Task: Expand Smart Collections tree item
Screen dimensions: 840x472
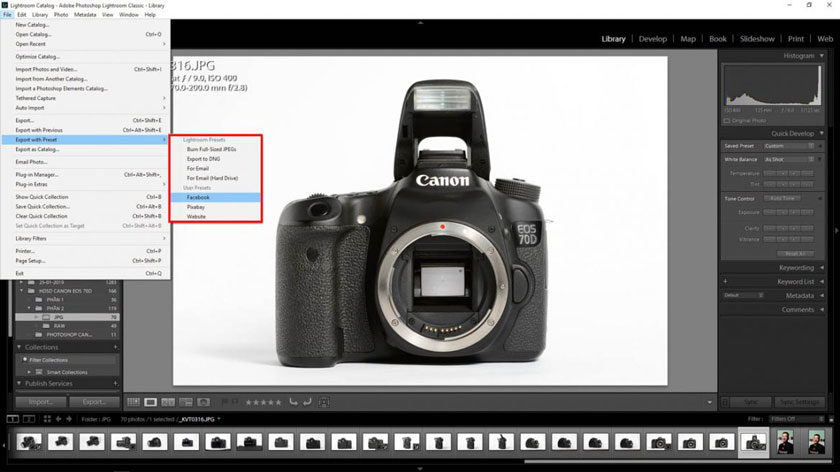Action: (x=29, y=372)
